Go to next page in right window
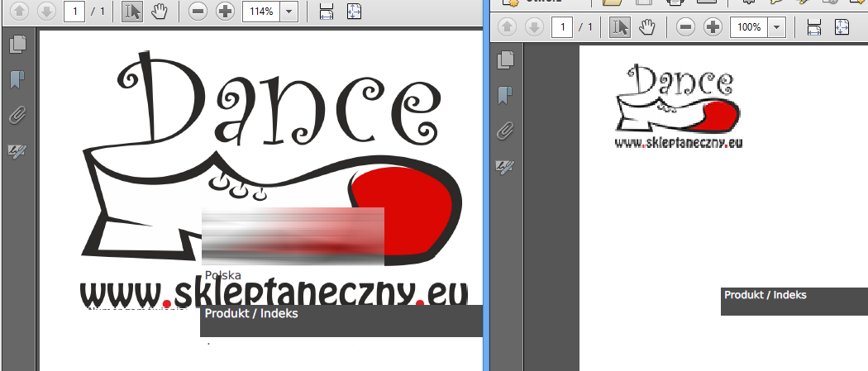The image size is (868, 371). pyautogui.click(x=535, y=27)
